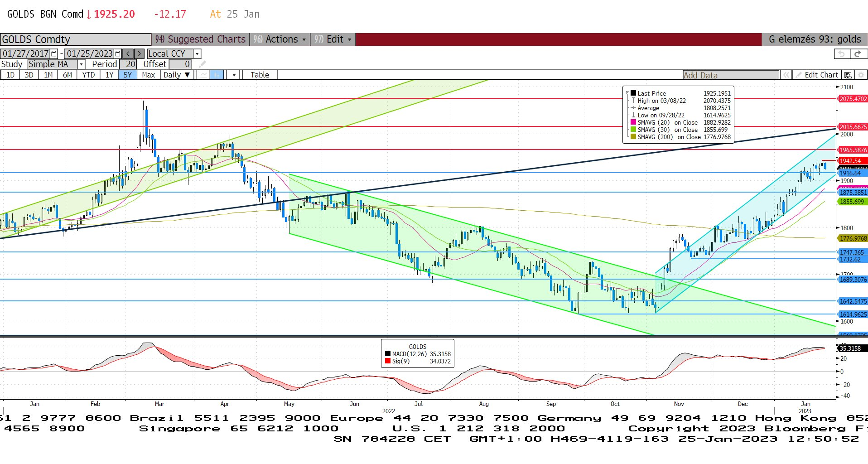Click the 1855.699 green moving average label
This screenshot has width=868, height=464.
[853, 202]
